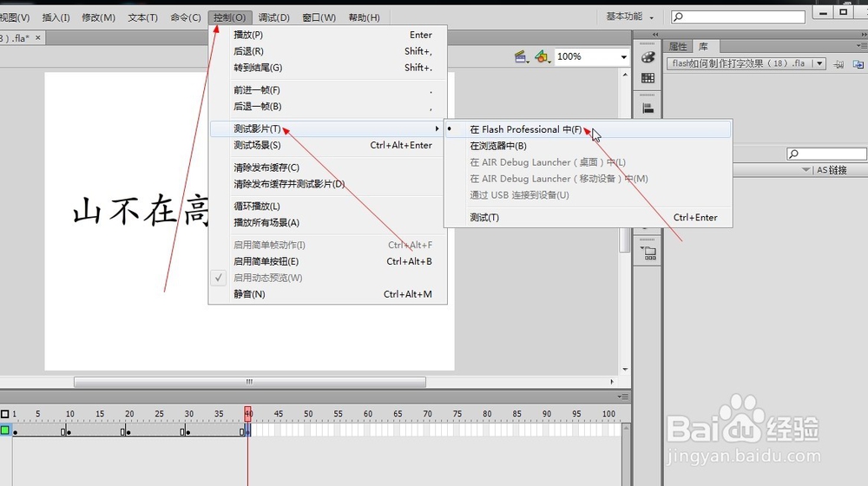Image resolution: width=868 pixels, height=486 pixels.
Task: Select the keyframe at frame 1
Action: click(15, 430)
